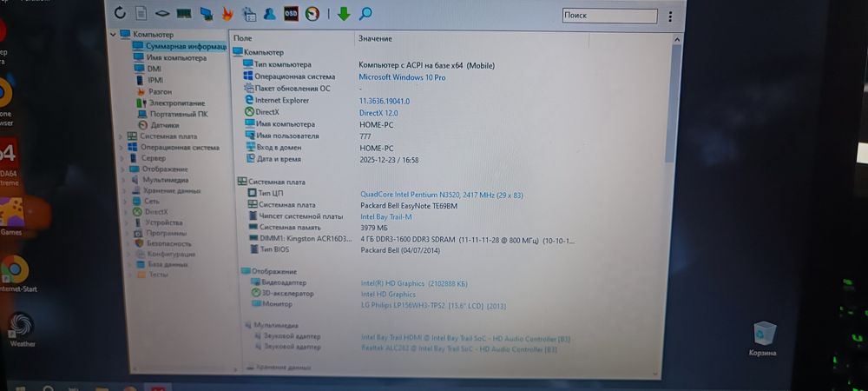Open QuadCore Intel Pentium N3520 link

pyautogui.click(x=442, y=195)
